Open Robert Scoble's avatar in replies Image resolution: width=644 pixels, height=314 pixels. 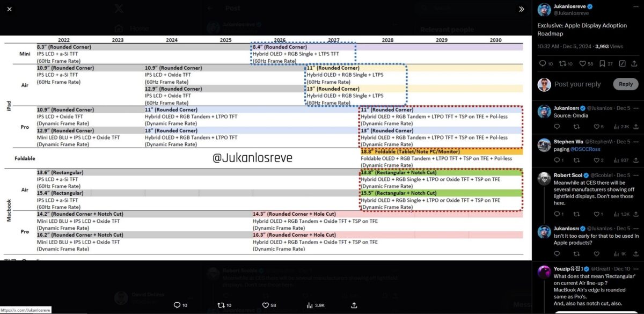[x=544, y=179]
